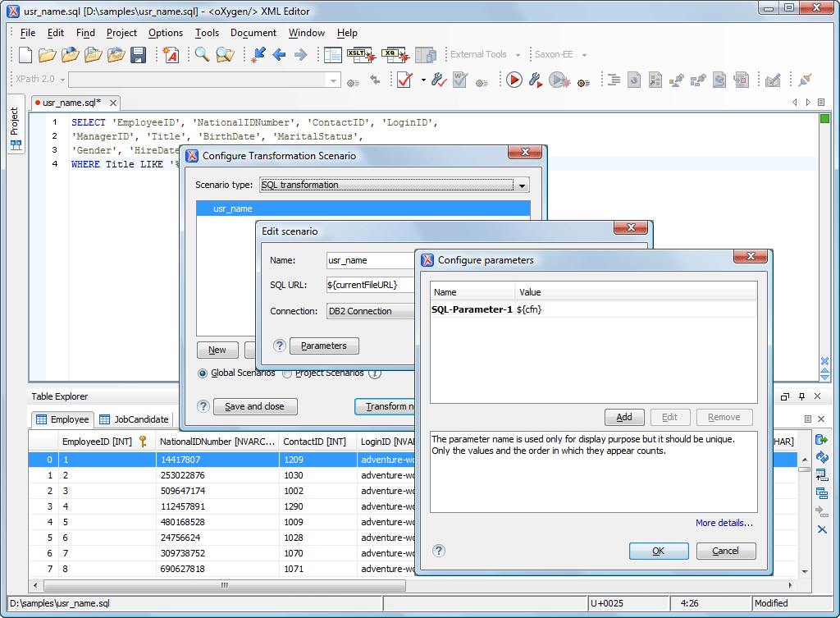
Task: Refresh the Table Explorer data
Action: click(822, 457)
